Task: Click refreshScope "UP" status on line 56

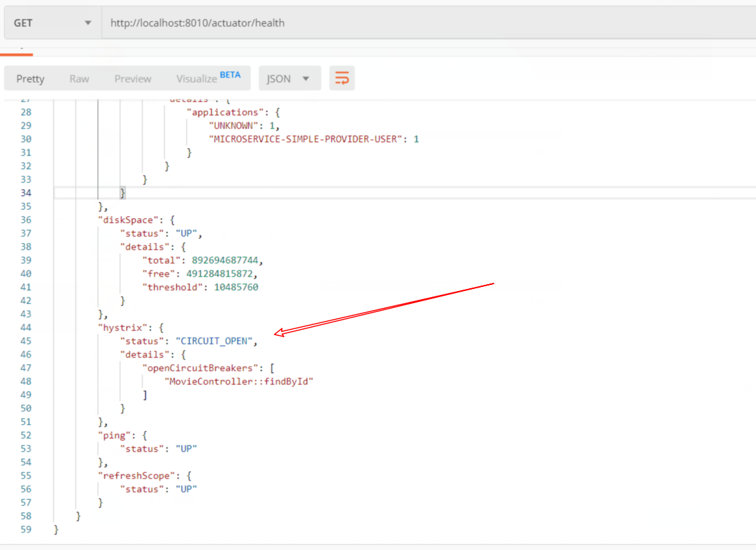Action: [186, 489]
